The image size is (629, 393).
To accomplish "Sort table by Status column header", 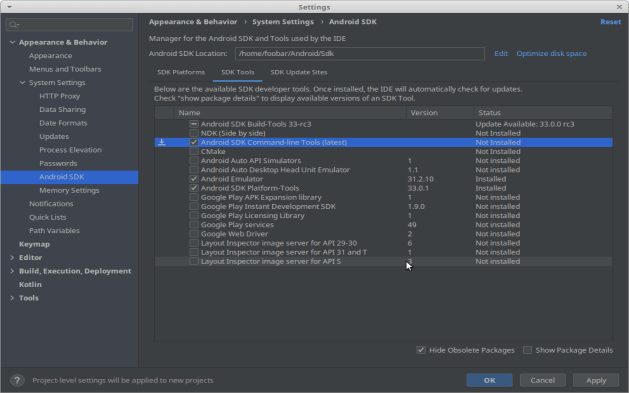I will point(543,113).
